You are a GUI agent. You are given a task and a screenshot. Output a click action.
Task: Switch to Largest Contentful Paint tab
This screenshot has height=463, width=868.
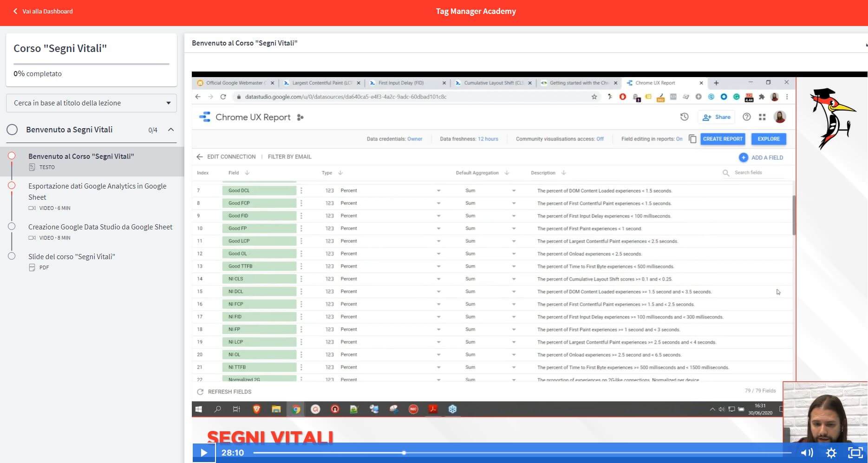pos(321,83)
